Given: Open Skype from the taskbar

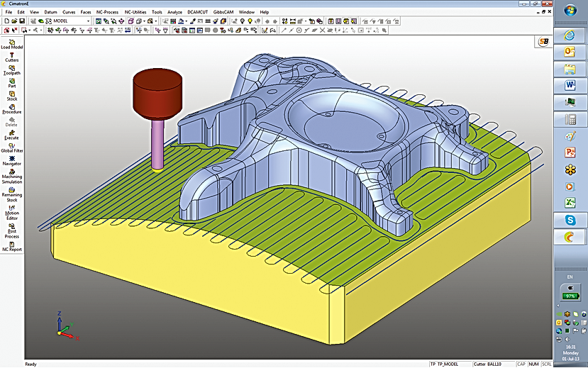Looking at the screenshot, I should [570, 220].
